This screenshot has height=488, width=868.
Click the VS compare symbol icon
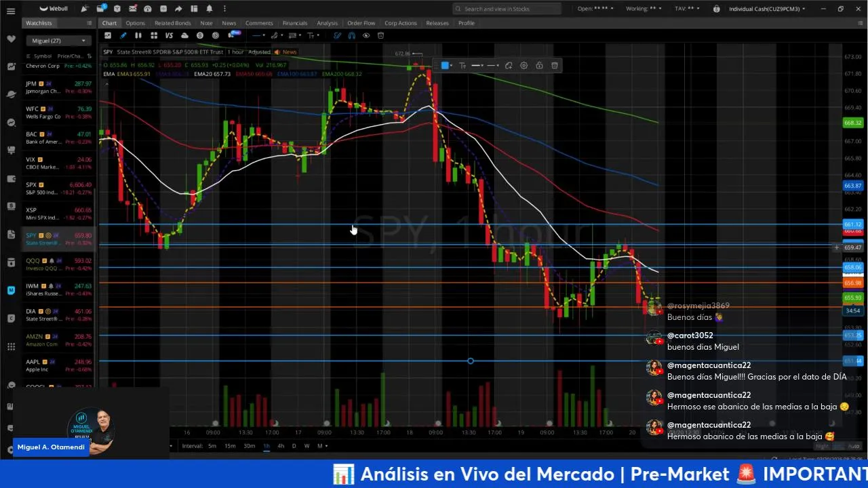pos(169,35)
